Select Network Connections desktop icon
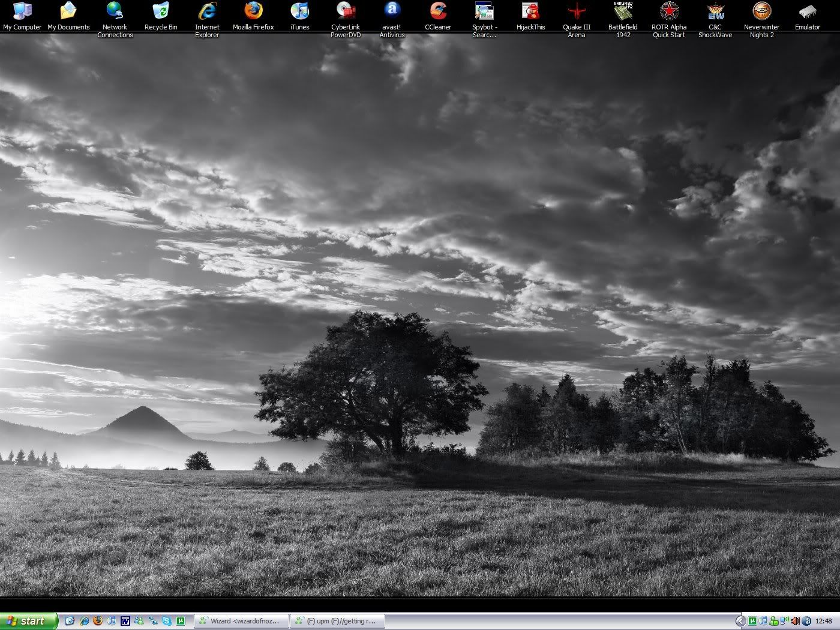The width and height of the screenshot is (840, 630). 115,20
